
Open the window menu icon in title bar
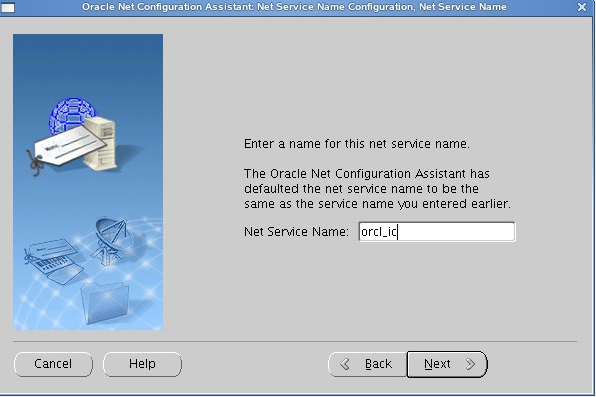click(x=8, y=7)
